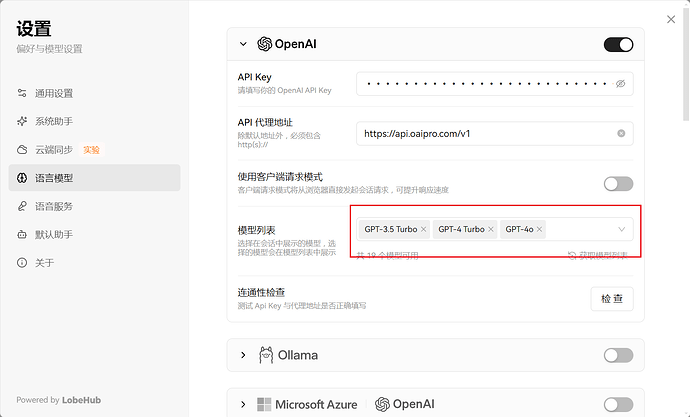Image resolution: width=690 pixels, height=417 pixels.
Task: Click the 云端同步 cloud icon
Action: pyautogui.click(x=22, y=150)
